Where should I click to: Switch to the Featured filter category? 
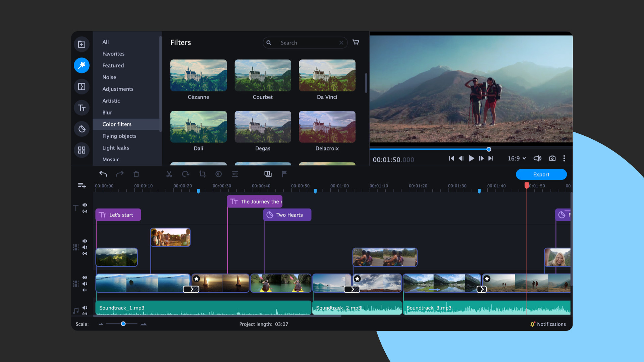[x=113, y=65]
